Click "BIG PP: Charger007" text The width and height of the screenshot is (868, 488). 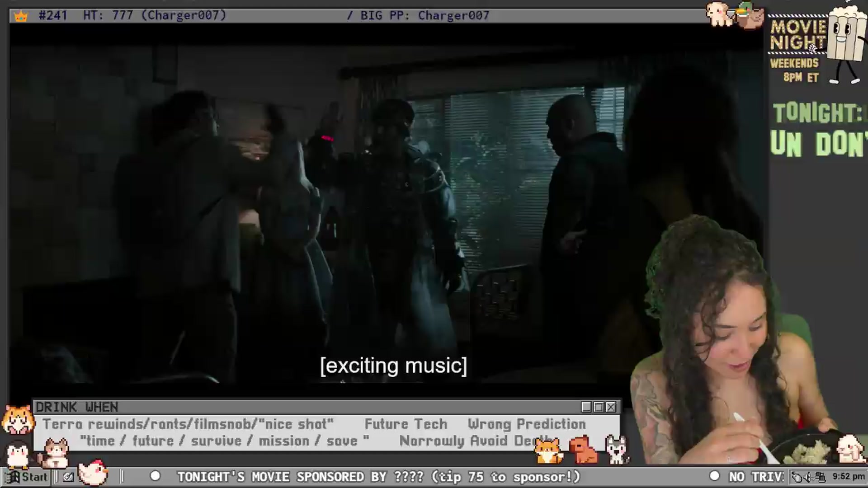pos(425,15)
